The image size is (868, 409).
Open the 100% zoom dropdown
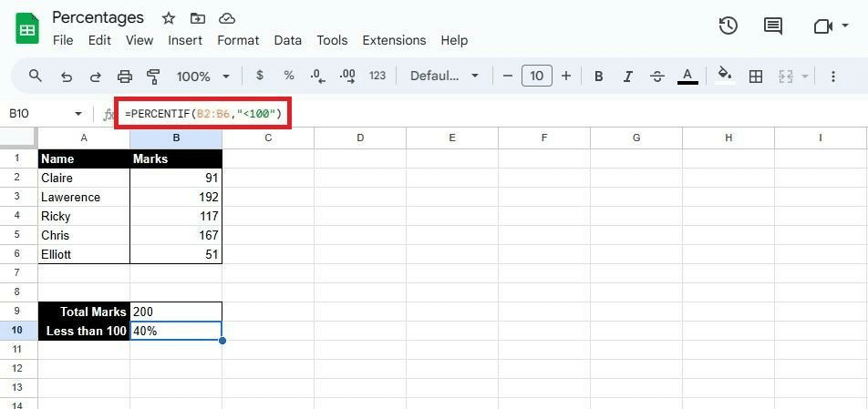click(202, 77)
